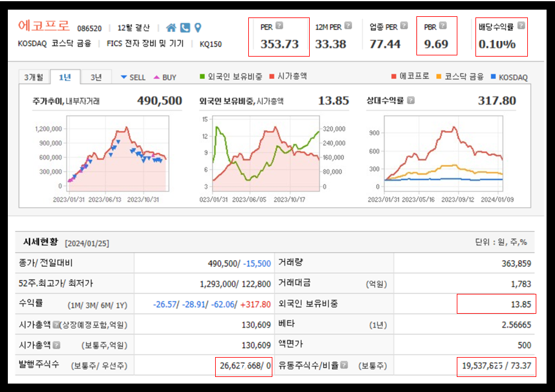This screenshot has height=392, width=555.
Task: Click the blue KOSDAQ legend swatch
Action: point(494,76)
